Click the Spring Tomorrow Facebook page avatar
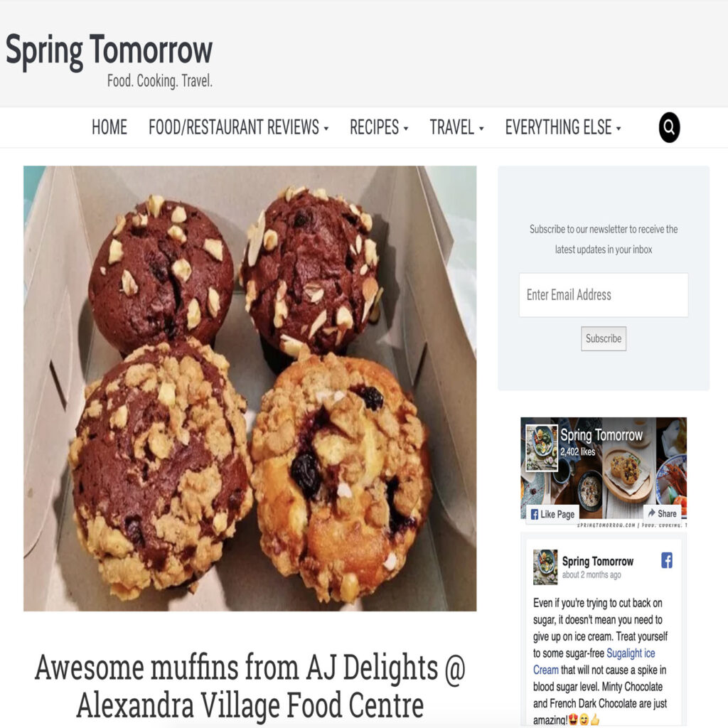Screen dimensions: 728x728 541,448
